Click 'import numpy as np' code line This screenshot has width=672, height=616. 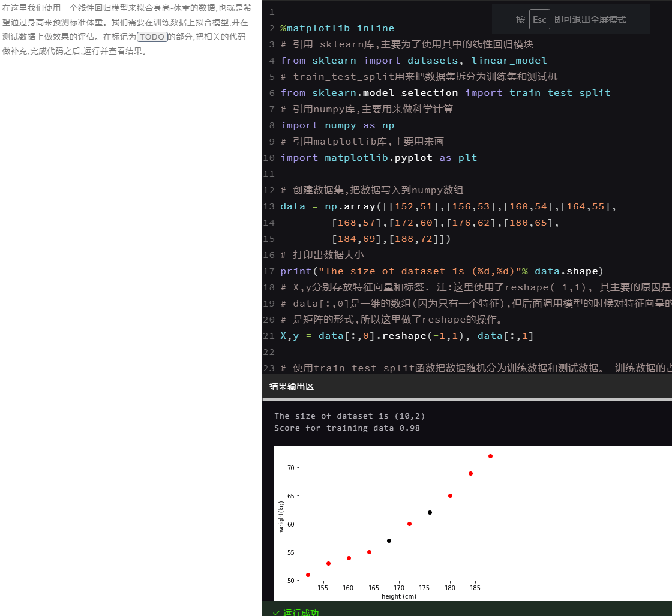[337, 125]
